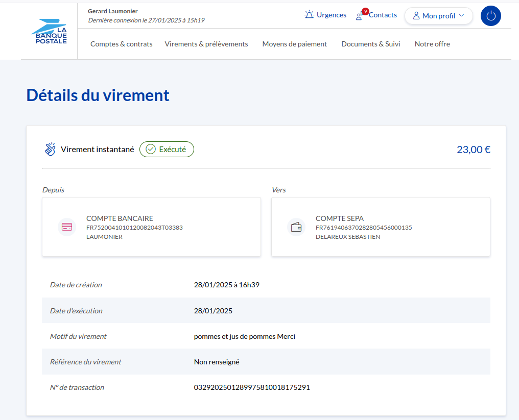Click the power logout button
The height and width of the screenshot is (420, 519).
point(490,16)
